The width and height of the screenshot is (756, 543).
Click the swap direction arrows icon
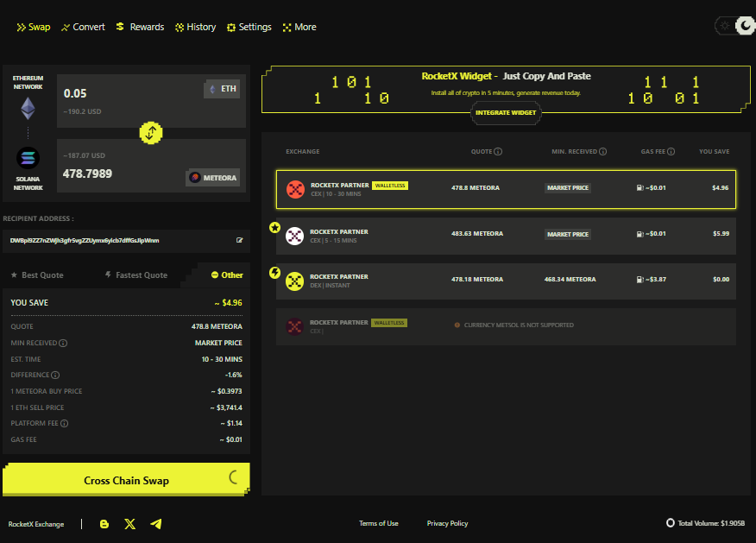tap(151, 133)
